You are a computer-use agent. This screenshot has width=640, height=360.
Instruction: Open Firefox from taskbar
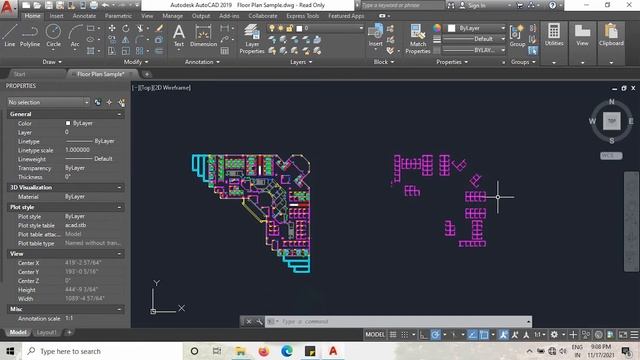tap(264, 351)
